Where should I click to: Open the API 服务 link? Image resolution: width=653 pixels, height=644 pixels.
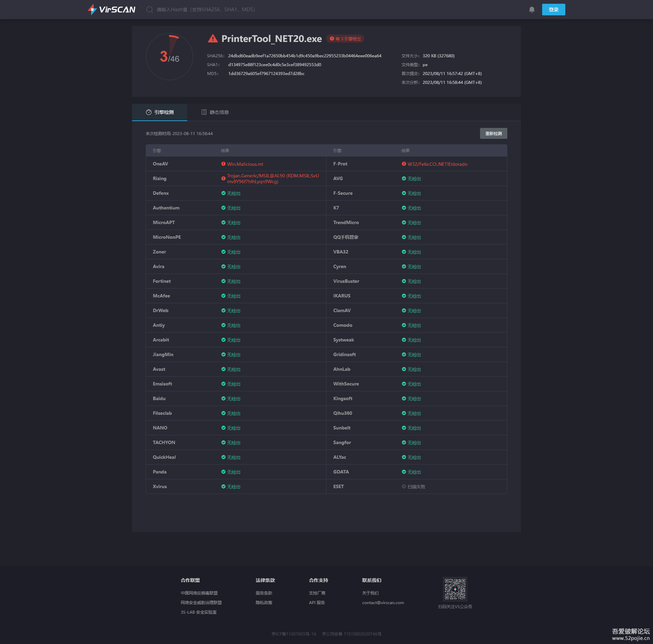coord(317,603)
